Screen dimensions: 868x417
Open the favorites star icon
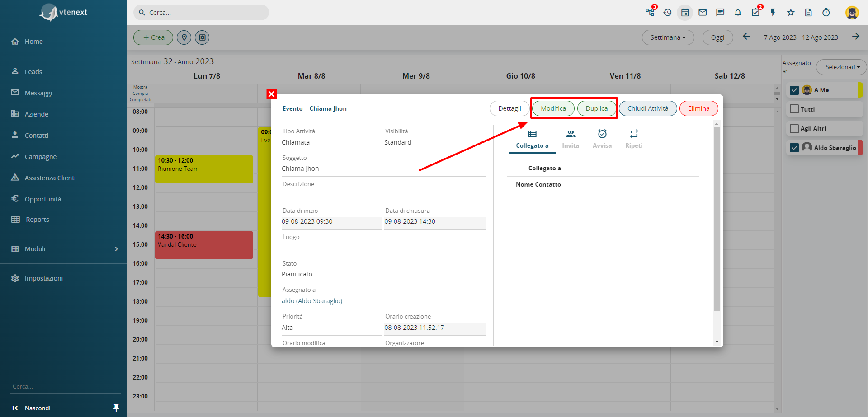(791, 13)
